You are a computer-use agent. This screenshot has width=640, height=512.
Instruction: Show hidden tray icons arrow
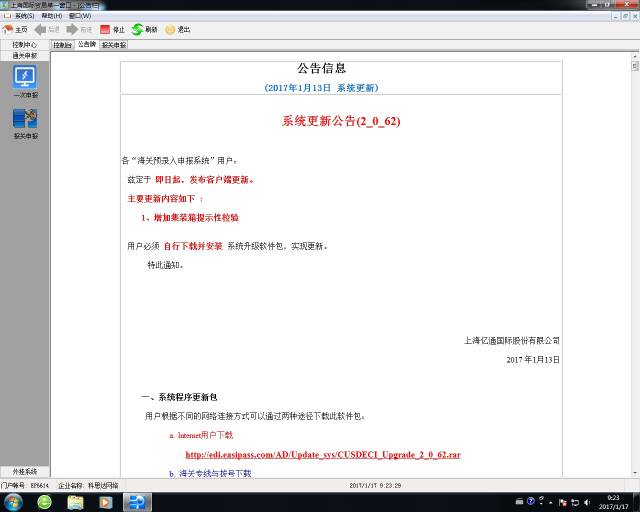coord(551,502)
